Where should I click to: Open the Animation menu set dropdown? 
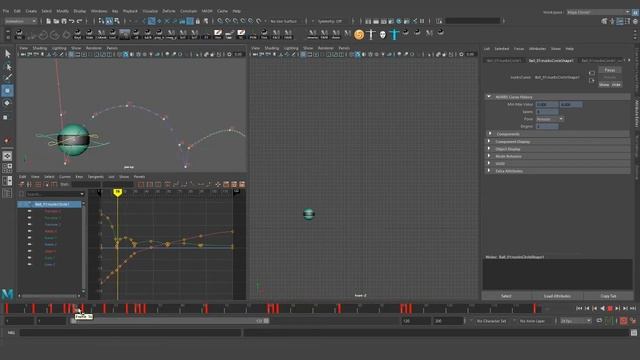20,21
